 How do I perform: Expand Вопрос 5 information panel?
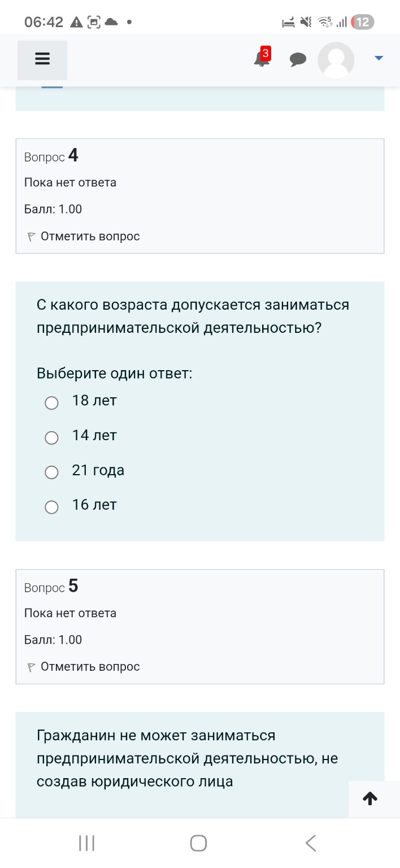199,626
